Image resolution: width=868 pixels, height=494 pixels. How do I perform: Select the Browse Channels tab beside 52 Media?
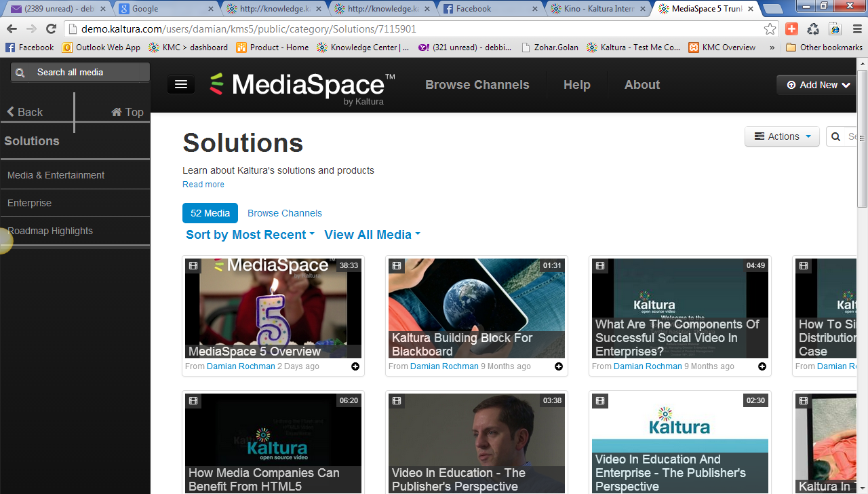[x=285, y=213]
